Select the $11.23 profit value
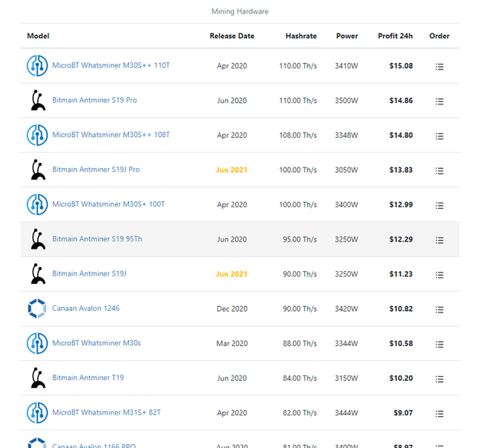Image resolution: width=478 pixels, height=448 pixels. click(x=401, y=274)
